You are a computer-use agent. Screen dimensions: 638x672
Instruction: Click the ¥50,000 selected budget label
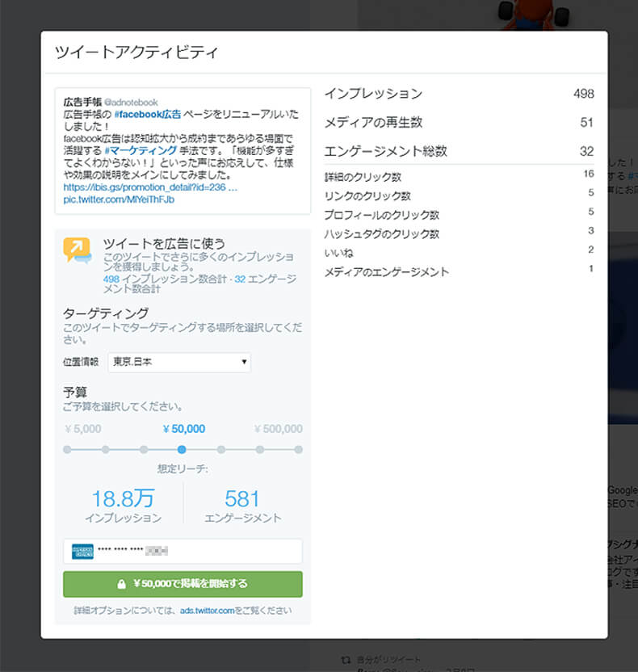click(184, 429)
